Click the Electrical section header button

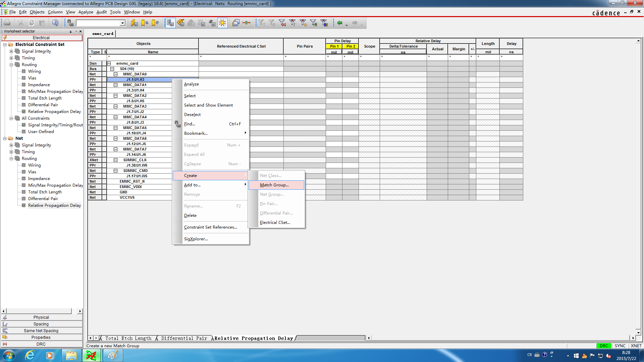pos(41,38)
